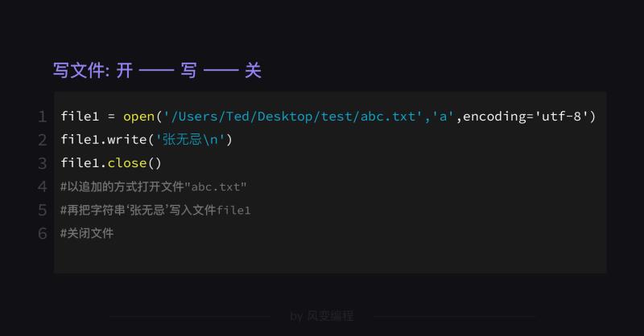Image resolution: width=644 pixels, height=336 pixels.
Task: Click the 关 character in the title
Action: pos(253,71)
